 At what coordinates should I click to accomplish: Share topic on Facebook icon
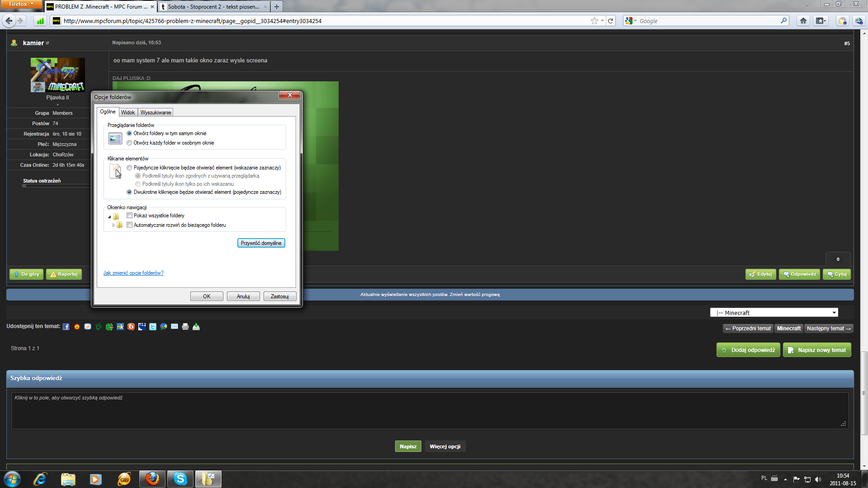(66, 327)
